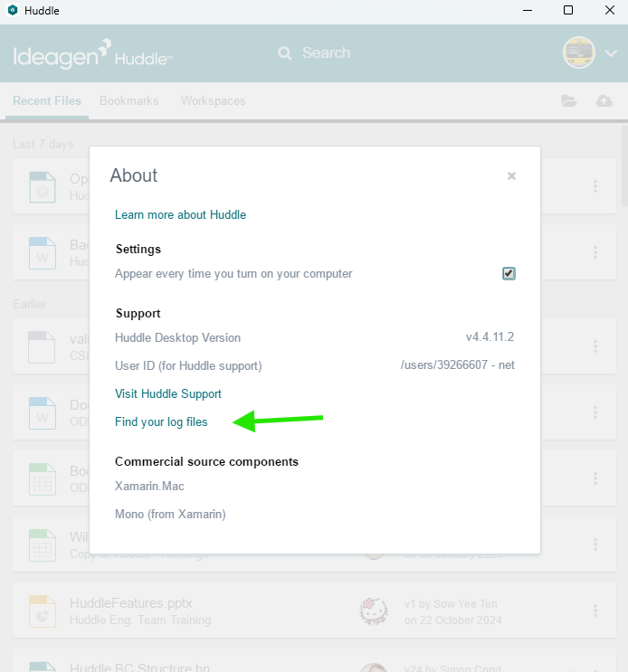Click the Hello Kitty avatar on HuddleFeatures.pptx
The image size is (628, 672).
point(373,611)
